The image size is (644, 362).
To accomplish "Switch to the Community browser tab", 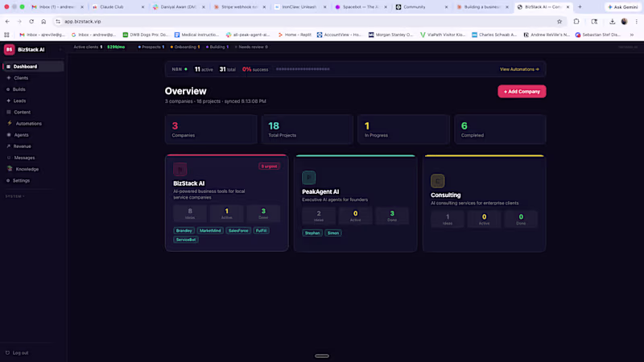I will [421, 7].
